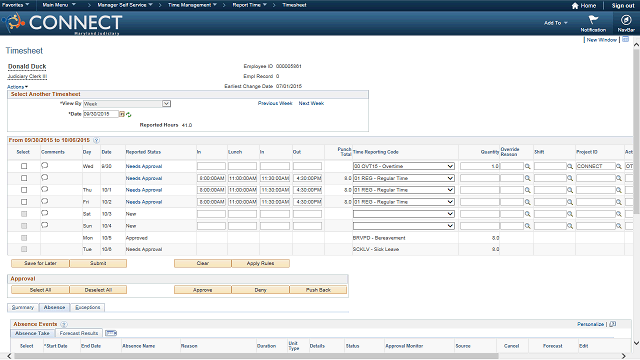Click the Date input field
The width and height of the screenshot is (640, 360).
click(101, 114)
